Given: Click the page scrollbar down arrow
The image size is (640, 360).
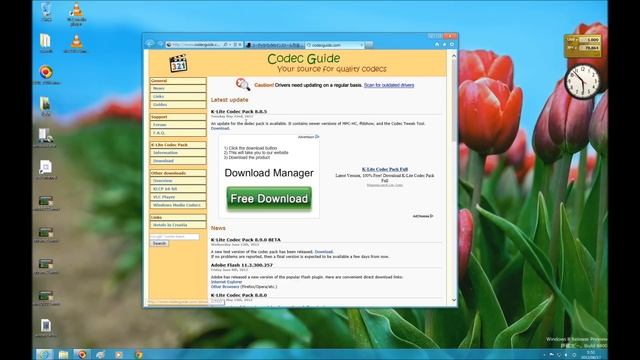Looking at the screenshot, I should click(x=454, y=300).
